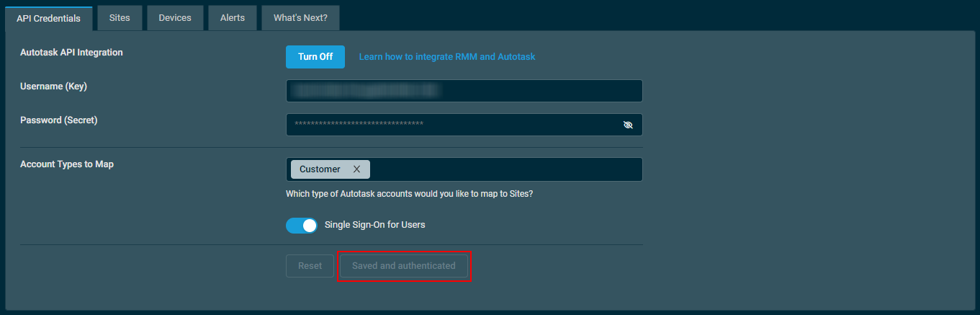980x315 pixels.
Task: Click the Account Types to Map label
Action: pyautogui.click(x=67, y=164)
